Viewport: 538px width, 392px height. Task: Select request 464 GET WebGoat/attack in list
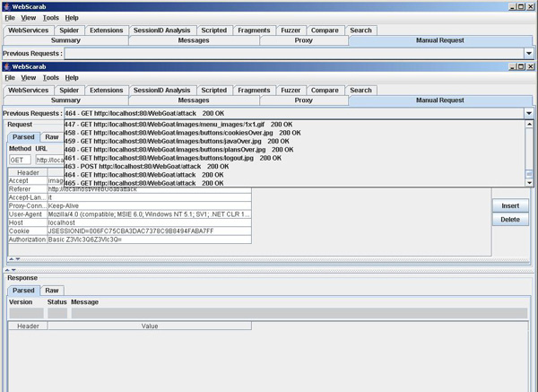click(x=295, y=175)
